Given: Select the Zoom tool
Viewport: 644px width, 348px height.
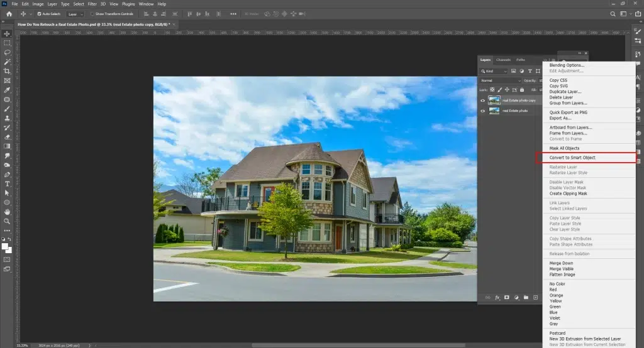Looking at the screenshot, I should (x=7, y=221).
